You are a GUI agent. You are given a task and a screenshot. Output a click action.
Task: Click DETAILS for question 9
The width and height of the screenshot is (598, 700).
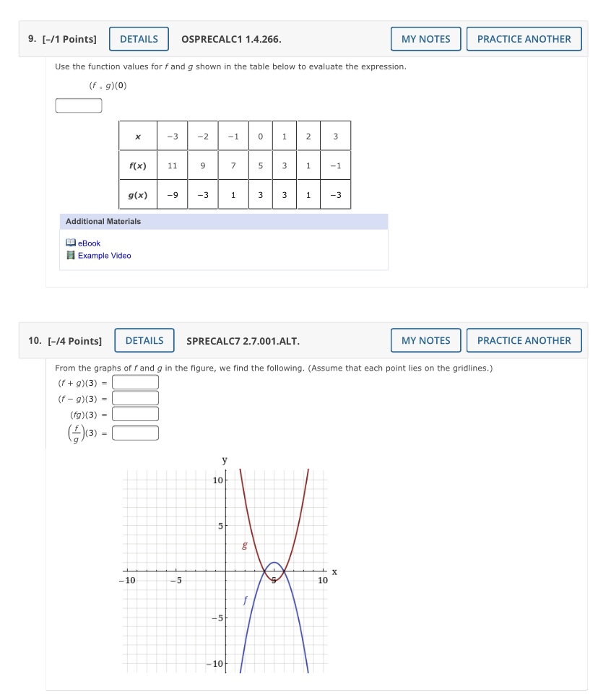click(139, 39)
